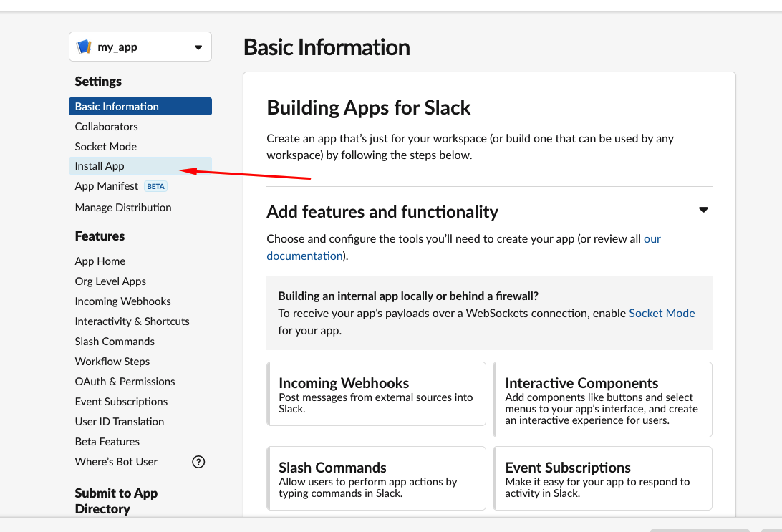
Task: Go to Collaborators settings
Action: [106, 127]
